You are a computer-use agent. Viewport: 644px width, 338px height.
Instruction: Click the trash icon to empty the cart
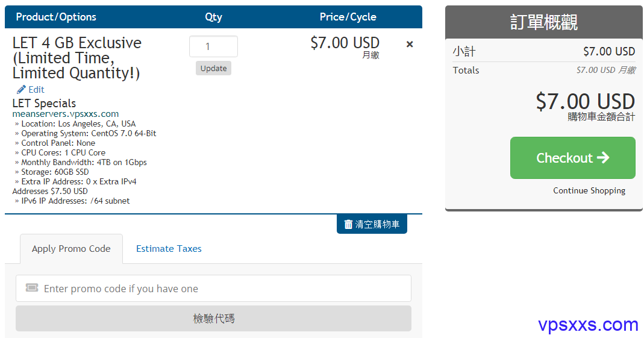click(348, 224)
